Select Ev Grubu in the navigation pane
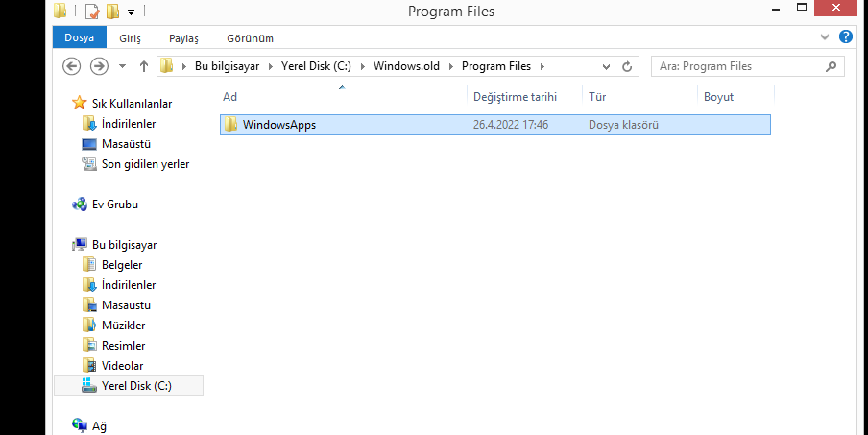The width and height of the screenshot is (868, 435). tap(115, 205)
